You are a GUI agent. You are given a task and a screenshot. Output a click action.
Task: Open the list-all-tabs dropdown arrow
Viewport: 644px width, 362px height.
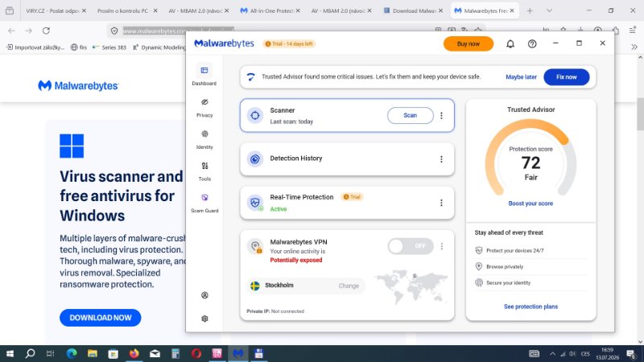(x=549, y=10)
